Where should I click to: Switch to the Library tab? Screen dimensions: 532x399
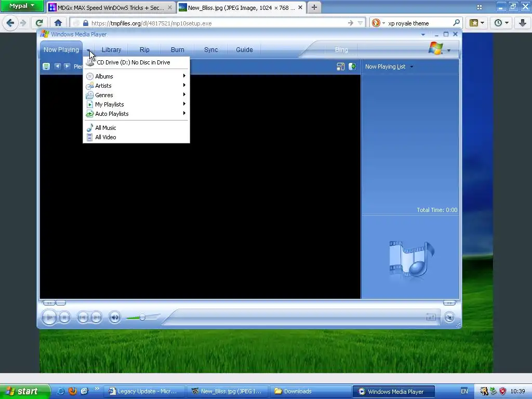coord(111,49)
